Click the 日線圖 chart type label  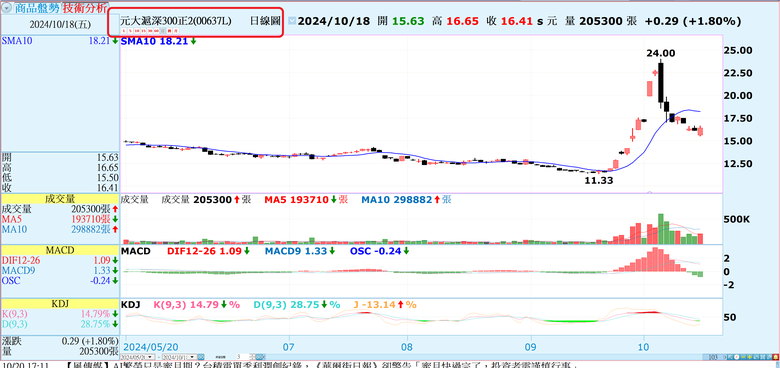coord(265,21)
